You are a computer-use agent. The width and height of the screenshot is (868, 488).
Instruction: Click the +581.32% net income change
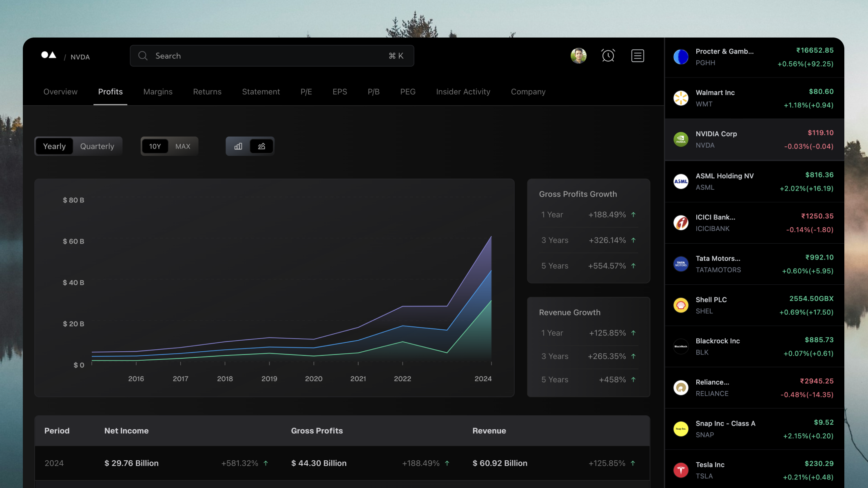[x=239, y=463]
